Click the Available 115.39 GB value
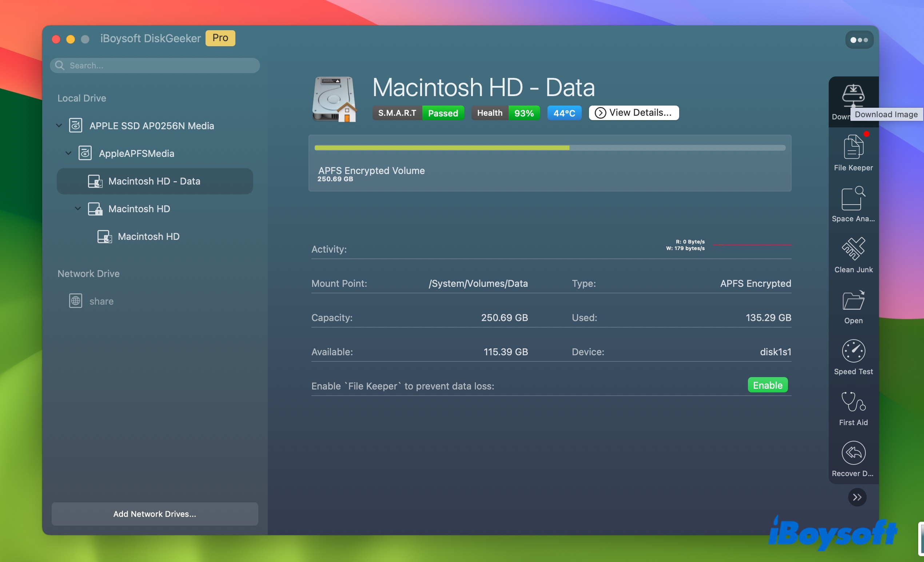 (x=506, y=352)
